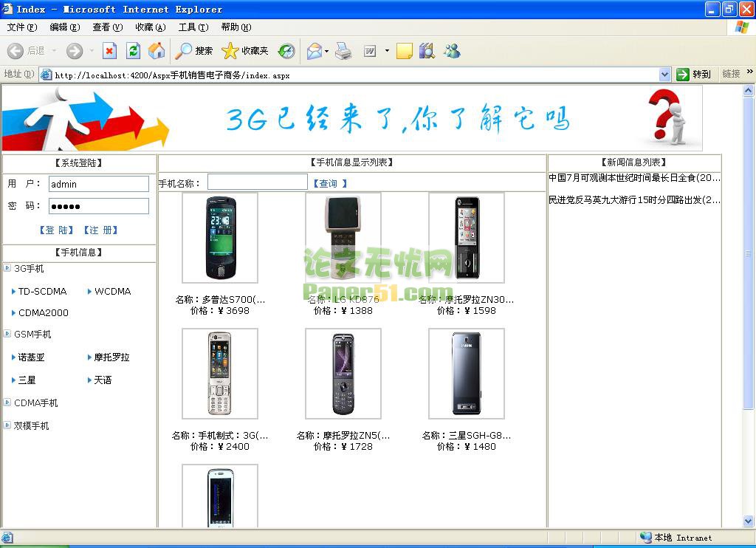
Task: Click the yellow note toolbar icon
Action: pyautogui.click(x=404, y=51)
